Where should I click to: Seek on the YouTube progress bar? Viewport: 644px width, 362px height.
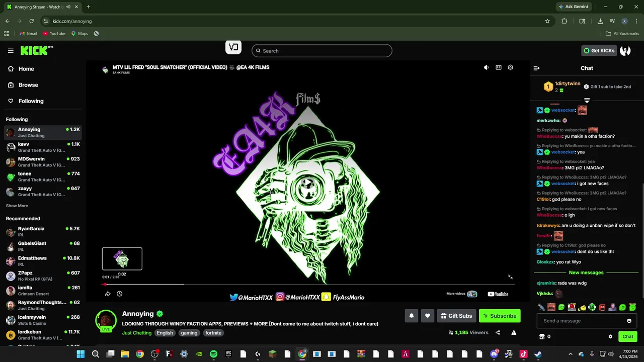[308, 284]
